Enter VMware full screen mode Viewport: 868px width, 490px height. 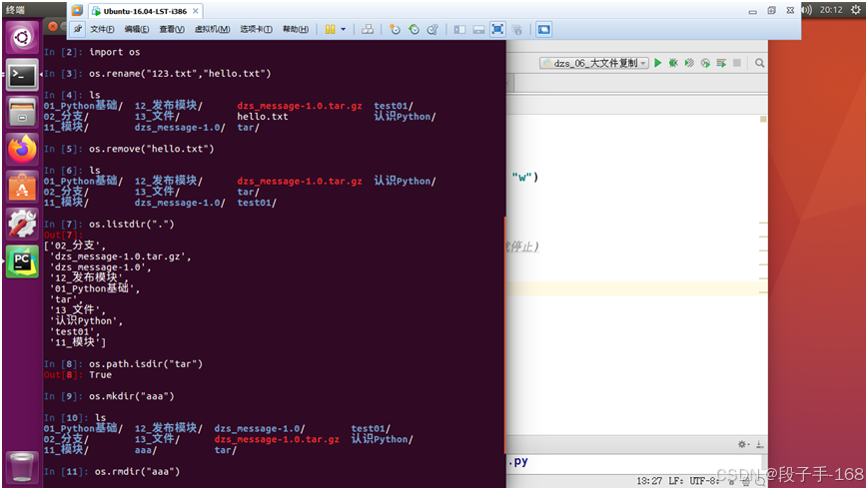point(497,29)
